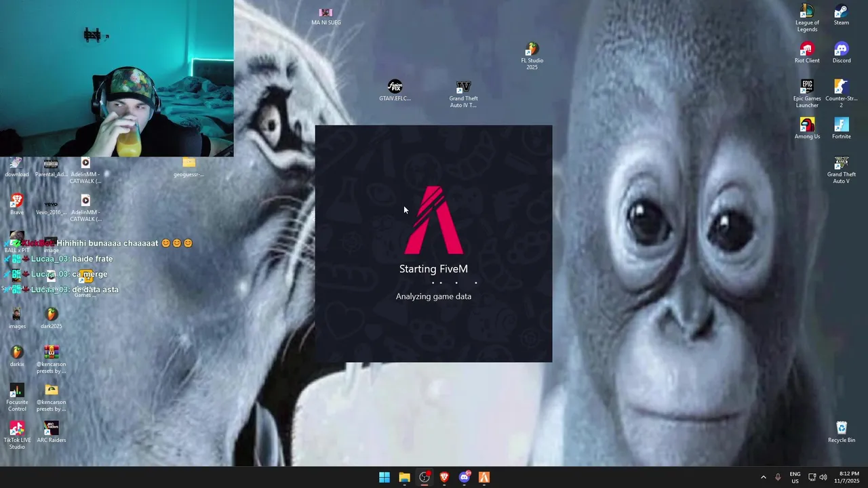Viewport: 868px width, 488px height.
Task: Click the microphone icon in system tray
Action: click(778, 477)
